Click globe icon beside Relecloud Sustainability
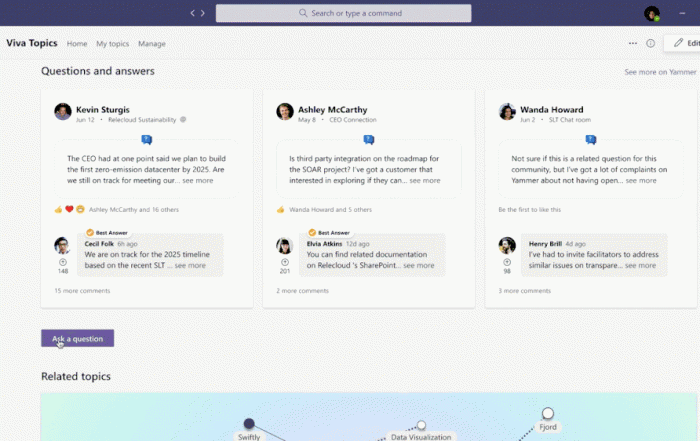 (183, 119)
